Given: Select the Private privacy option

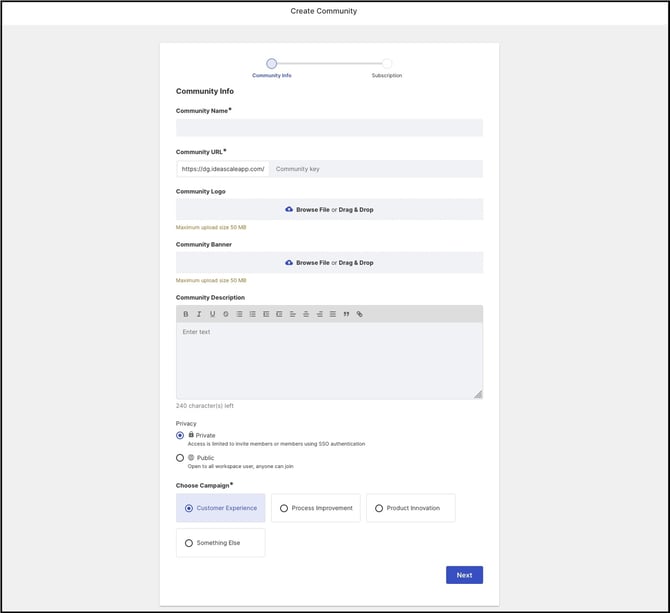Looking at the screenshot, I should click(180, 435).
